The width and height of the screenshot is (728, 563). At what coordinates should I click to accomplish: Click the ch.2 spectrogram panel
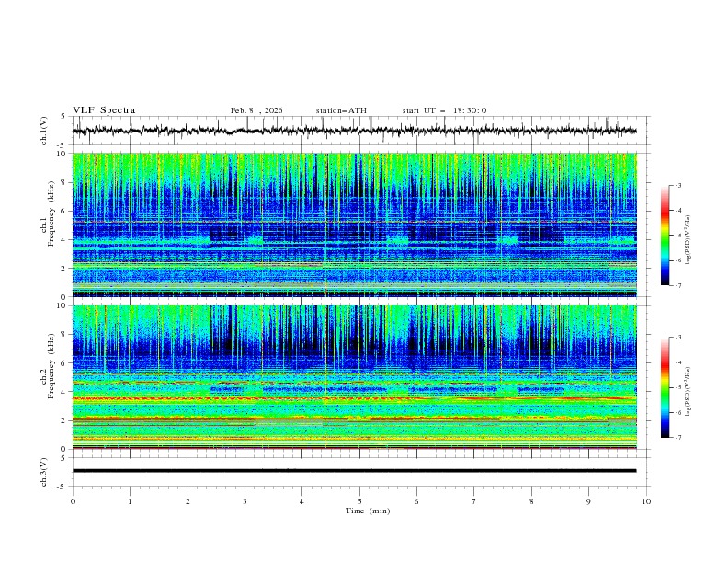pyautogui.click(x=354, y=377)
